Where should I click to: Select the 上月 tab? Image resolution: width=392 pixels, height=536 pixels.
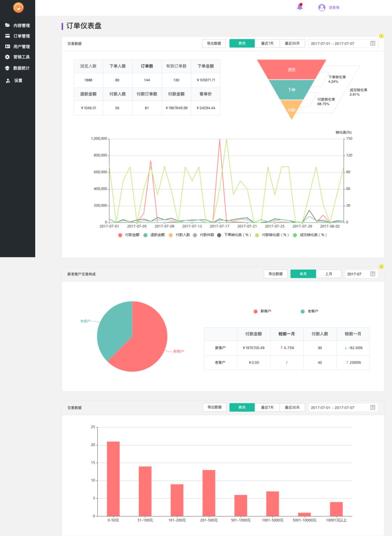point(328,274)
